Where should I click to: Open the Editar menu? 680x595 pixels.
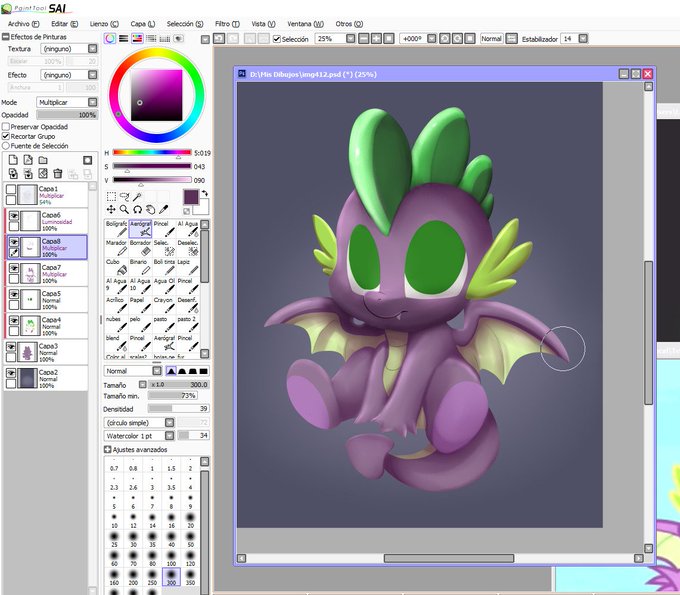tap(65, 24)
